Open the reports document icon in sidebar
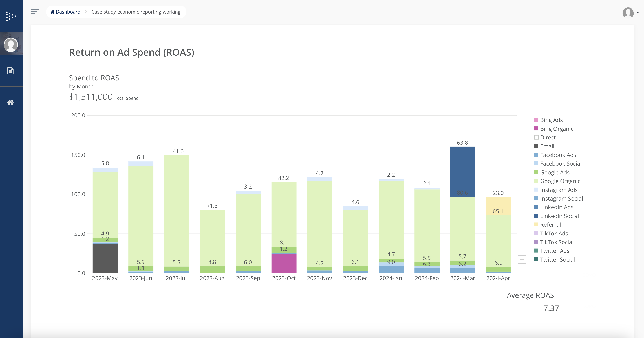Screen dimensions: 644x338 point(10,71)
